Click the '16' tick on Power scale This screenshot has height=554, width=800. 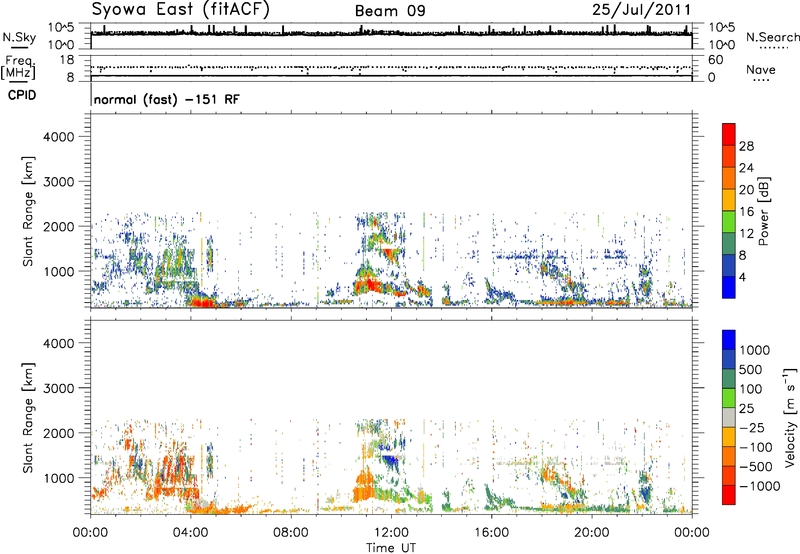(746, 212)
